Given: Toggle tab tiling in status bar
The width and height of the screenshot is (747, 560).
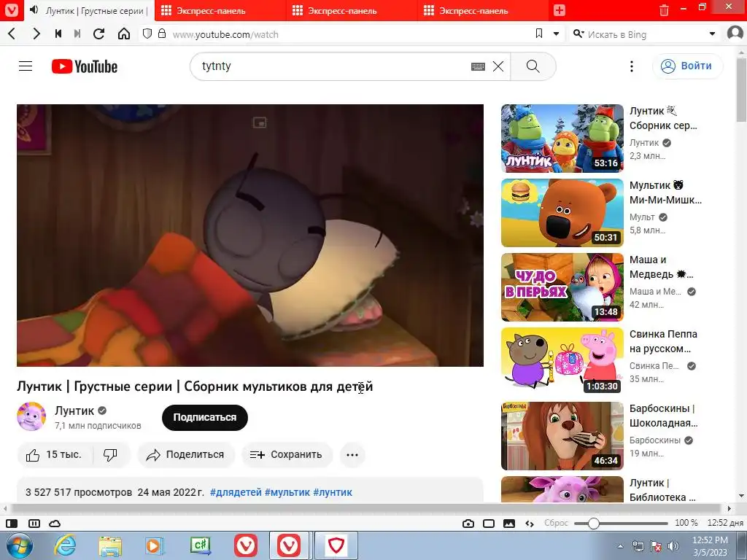Looking at the screenshot, I should click(x=34, y=524).
